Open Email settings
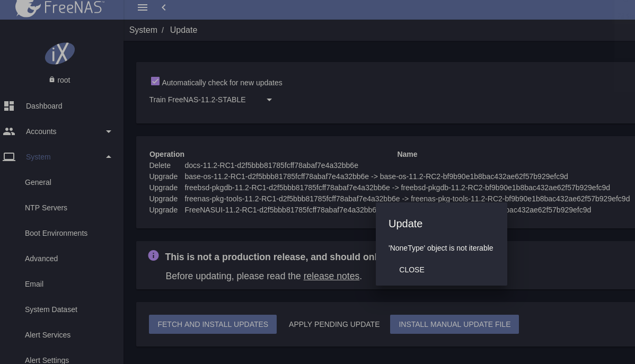 [34, 284]
